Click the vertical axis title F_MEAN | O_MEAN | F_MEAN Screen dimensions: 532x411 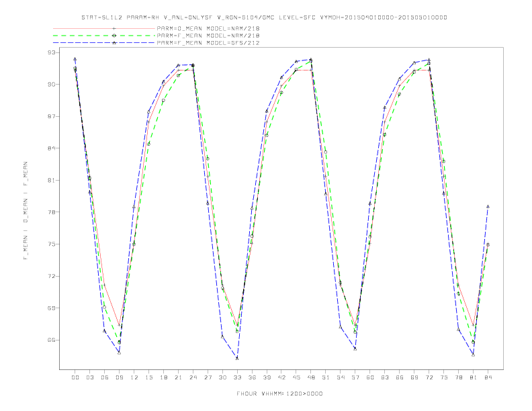(x=26, y=211)
